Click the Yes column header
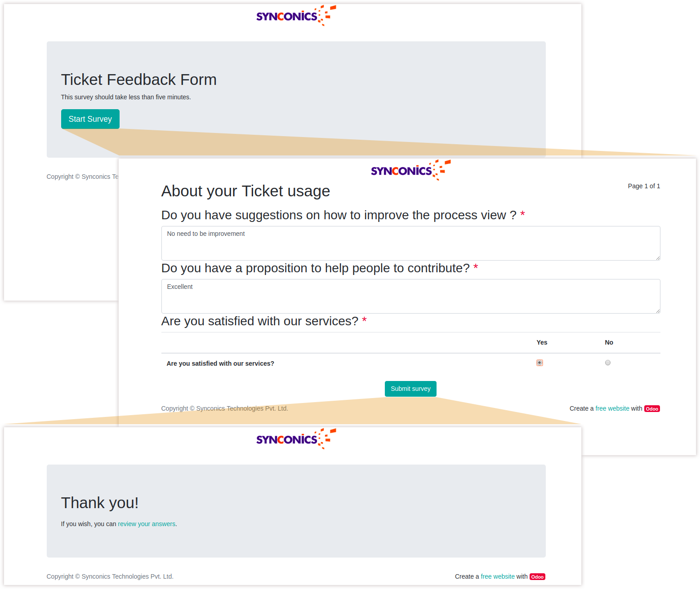The width and height of the screenshot is (700, 589). point(542,342)
